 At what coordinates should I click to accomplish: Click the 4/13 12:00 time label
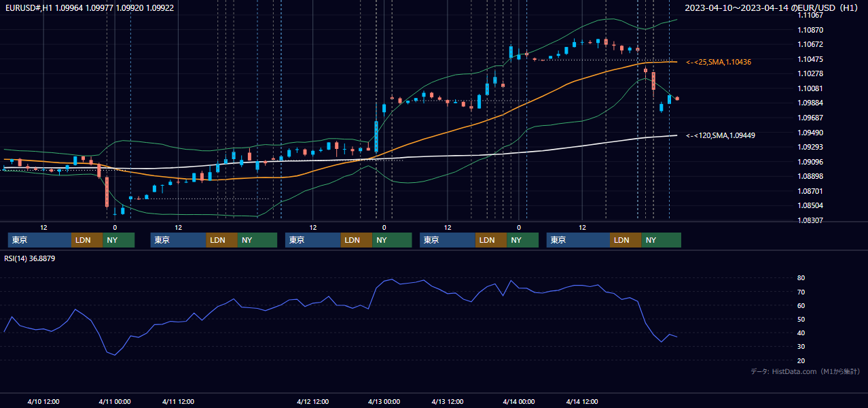pyautogui.click(x=448, y=401)
